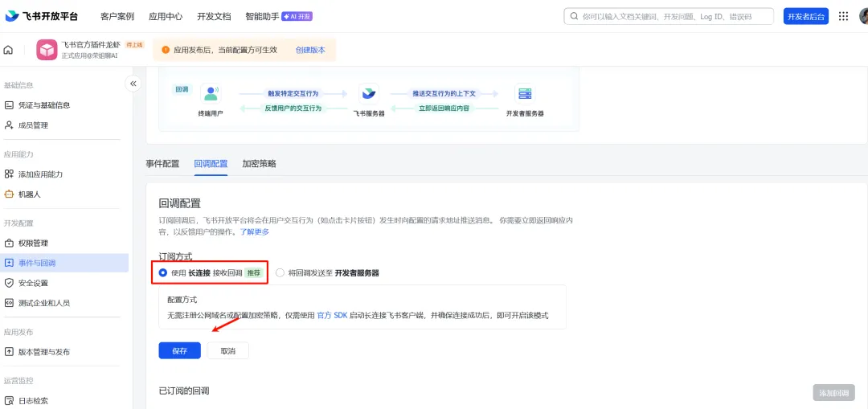Click the 已订阅的回调 heading
Image resolution: width=868 pixels, height=409 pixels.
[x=184, y=391]
